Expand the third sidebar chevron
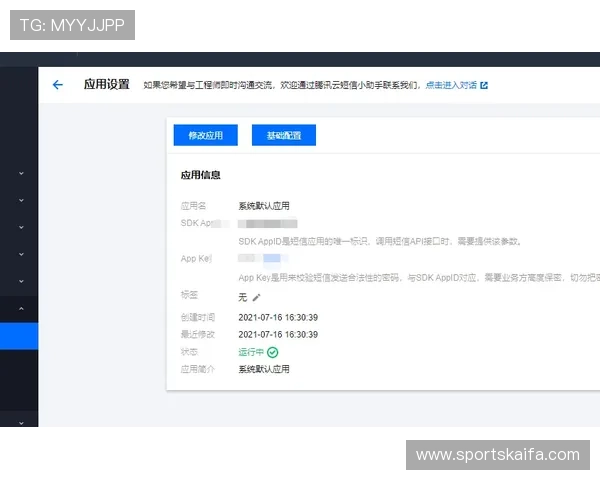The height and width of the screenshot is (480, 600). [21, 227]
